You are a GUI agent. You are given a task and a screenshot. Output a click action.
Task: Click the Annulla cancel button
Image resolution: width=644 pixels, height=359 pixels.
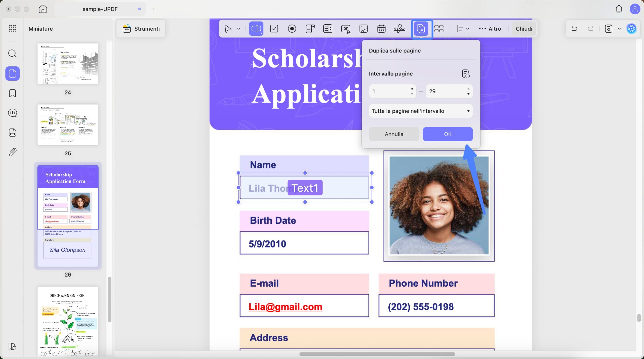(394, 134)
